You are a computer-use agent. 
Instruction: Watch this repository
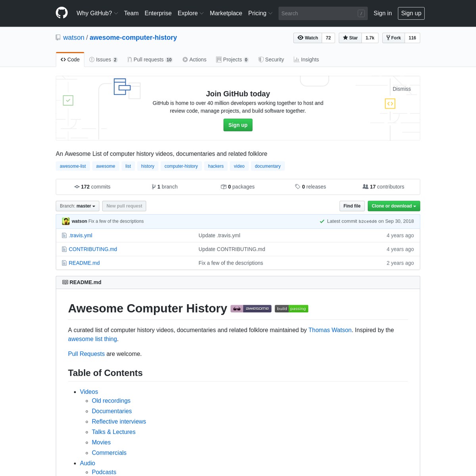pyautogui.click(x=308, y=38)
